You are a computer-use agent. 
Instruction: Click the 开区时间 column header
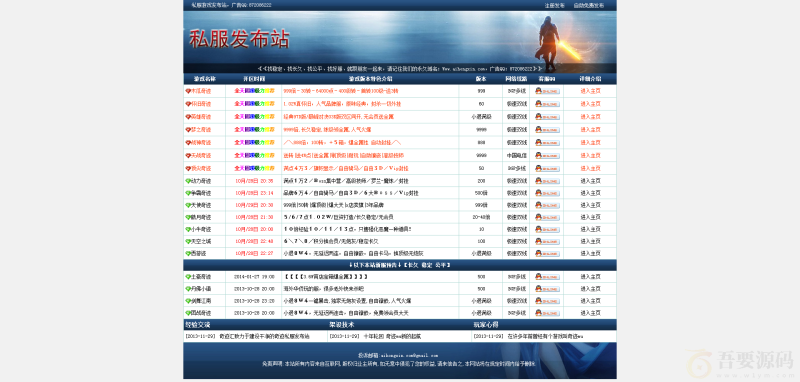(254, 79)
